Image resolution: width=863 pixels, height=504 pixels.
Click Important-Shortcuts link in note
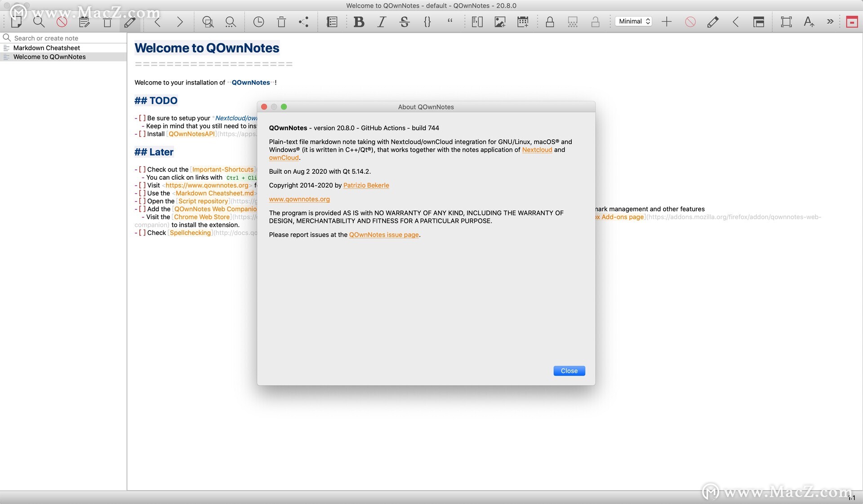pyautogui.click(x=223, y=169)
